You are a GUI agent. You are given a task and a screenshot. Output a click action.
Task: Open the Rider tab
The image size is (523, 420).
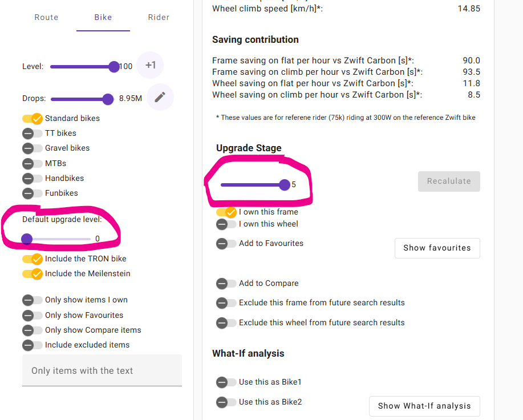coord(159,17)
